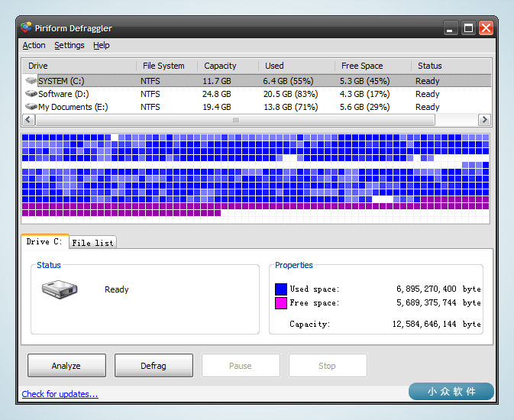The width and height of the screenshot is (514, 420).
Task: Select the SYSTEM (C:) drive icon
Action: tap(31, 80)
